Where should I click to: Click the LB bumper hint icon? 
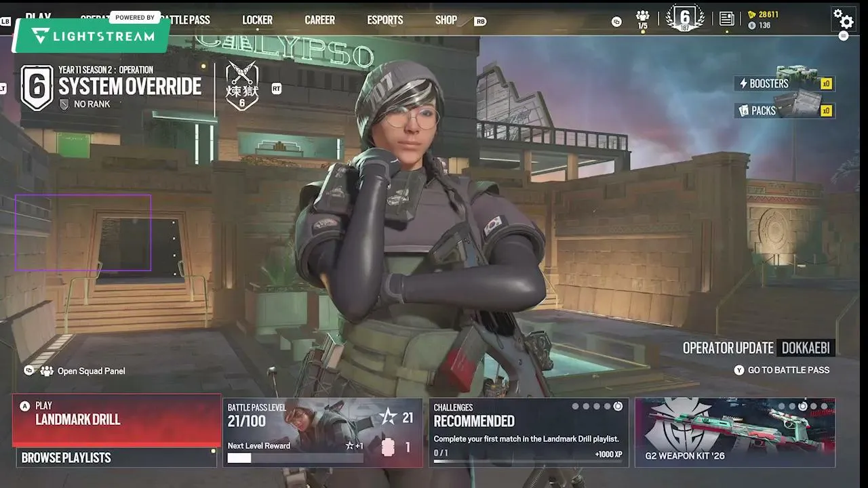[6, 21]
